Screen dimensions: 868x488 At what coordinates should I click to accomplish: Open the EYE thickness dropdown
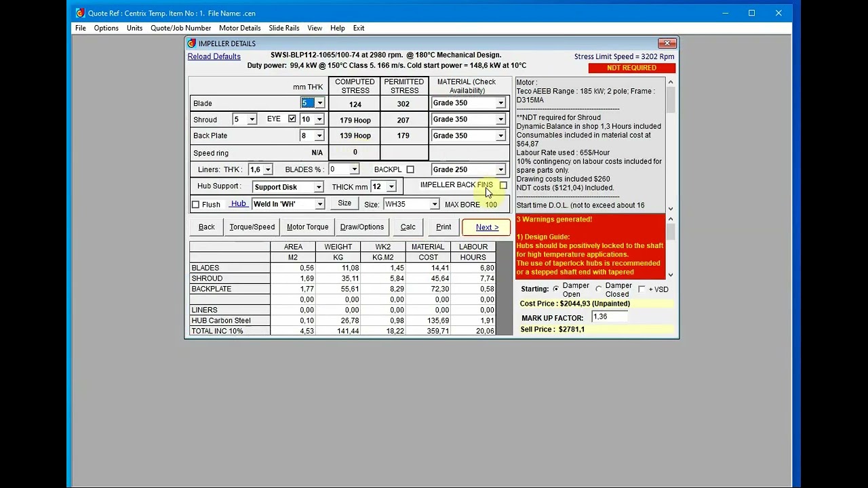point(319,119)
